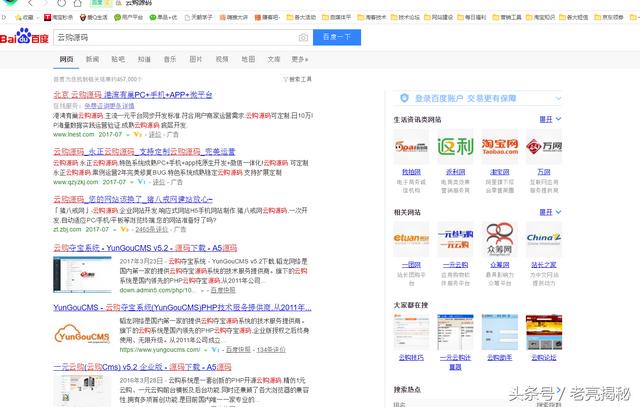Image resolution: width=640 pixels, height=407 pixels.
Task: Click the 5pai site logo
Action: [411, 146]
